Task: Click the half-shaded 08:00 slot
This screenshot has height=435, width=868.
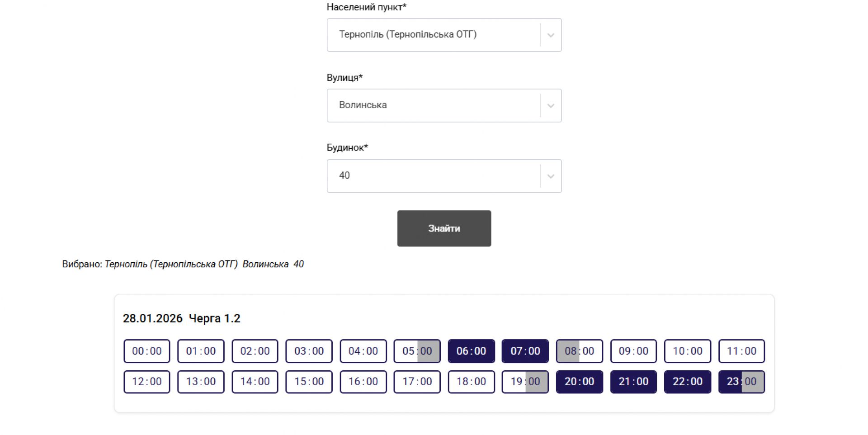Action: click(x=579, y=351)
